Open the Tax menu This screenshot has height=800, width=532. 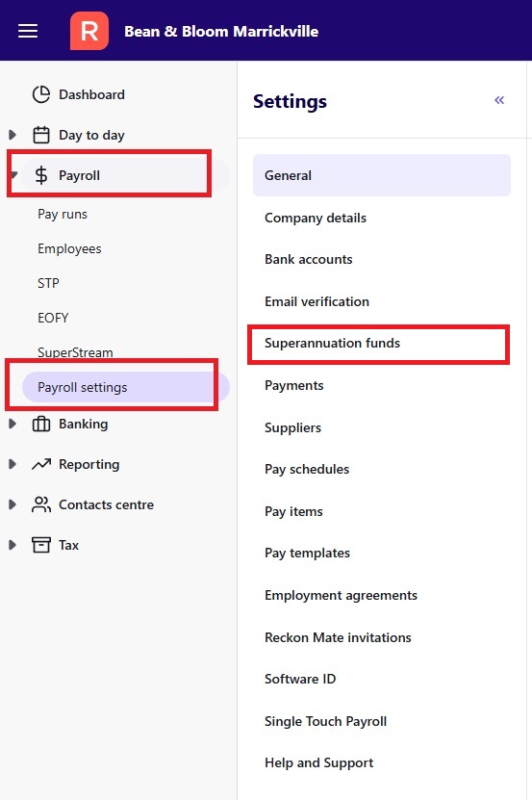[69, 545]
